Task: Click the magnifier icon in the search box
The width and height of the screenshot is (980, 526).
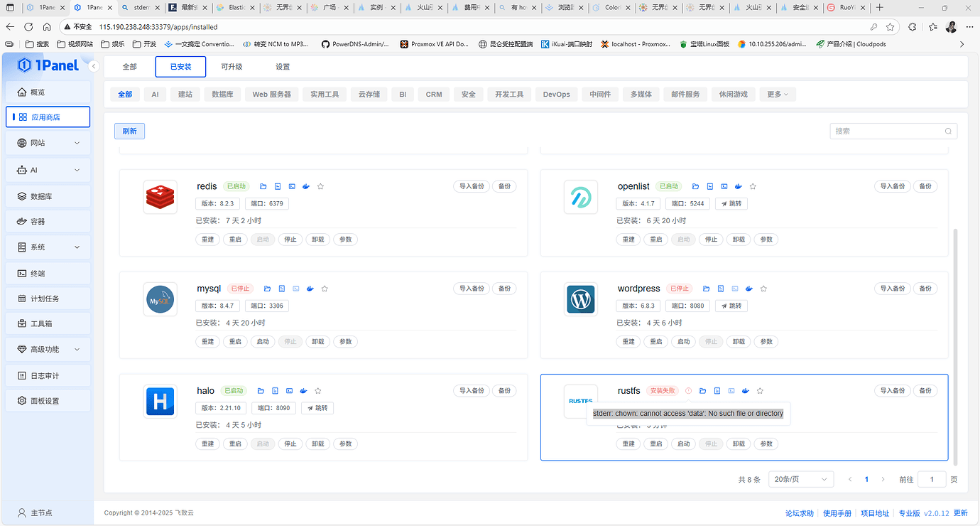Action: click(948, 131)
